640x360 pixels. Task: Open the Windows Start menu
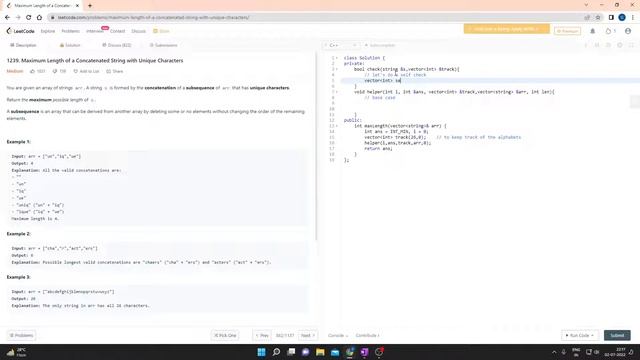262,352
